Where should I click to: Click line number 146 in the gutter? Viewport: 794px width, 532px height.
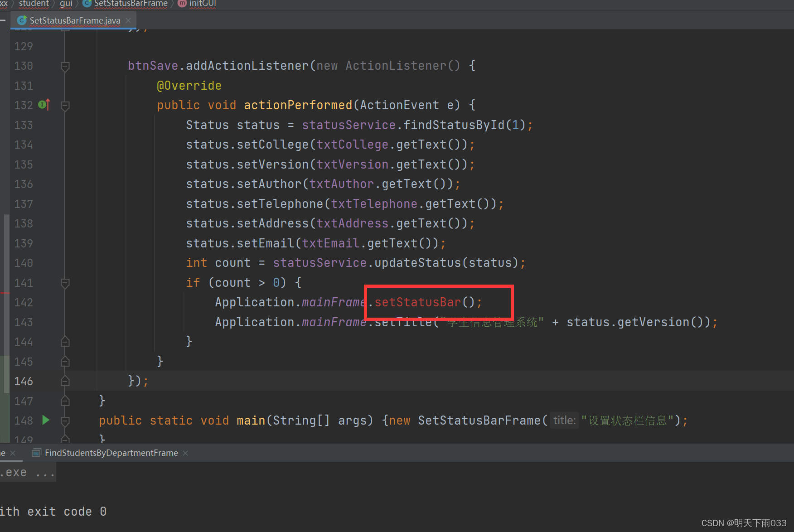click(24, 381)
